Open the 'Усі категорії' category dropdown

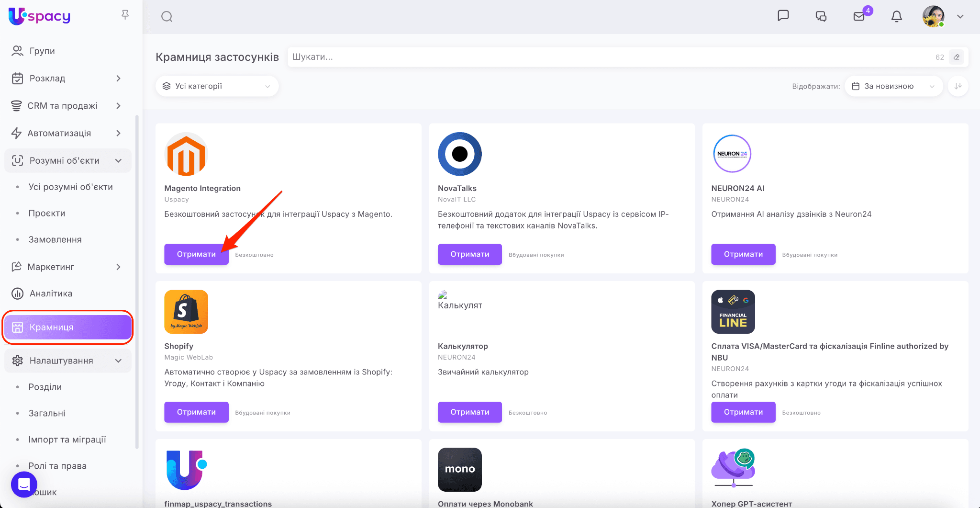tap(217, 86)
